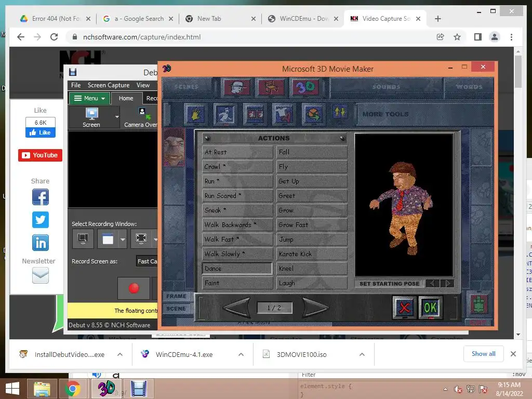Click the Camera Overlay icon in Debut
This screenshot has width=532, height=399.
coord(140,117)
